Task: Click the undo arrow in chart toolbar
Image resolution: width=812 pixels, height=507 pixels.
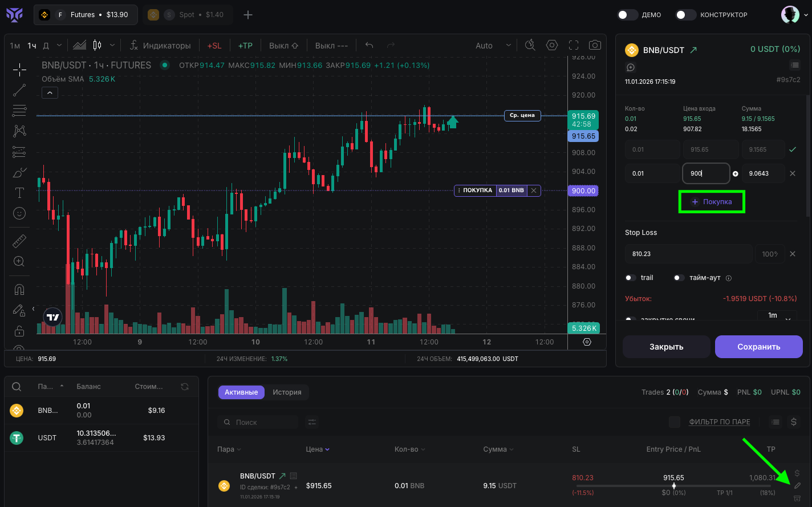Action: pos(370,46)
